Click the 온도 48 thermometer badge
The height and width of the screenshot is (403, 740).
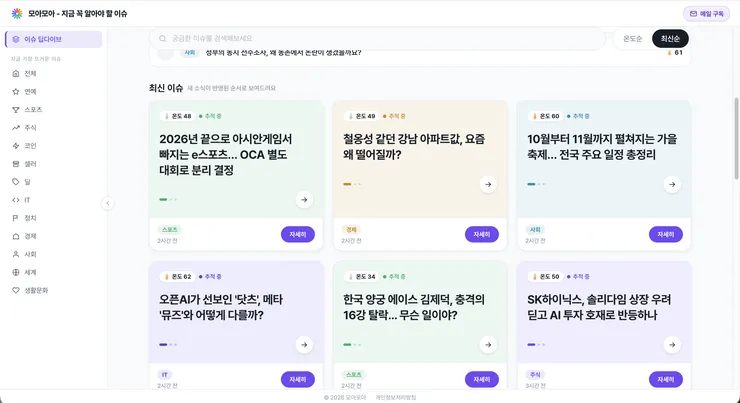coord(177,116)
